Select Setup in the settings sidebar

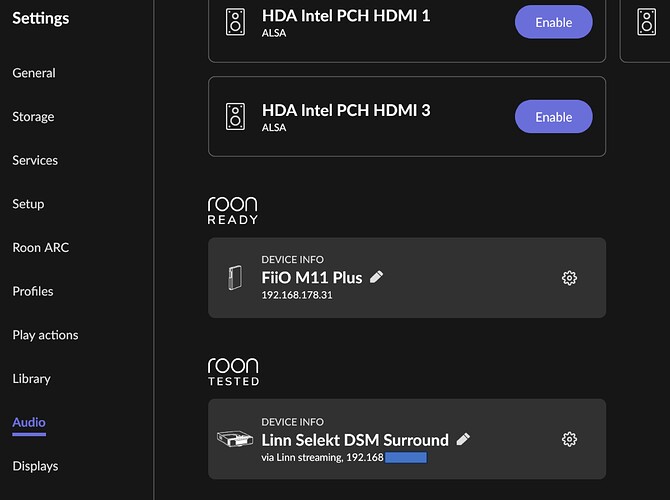point(28,204)
